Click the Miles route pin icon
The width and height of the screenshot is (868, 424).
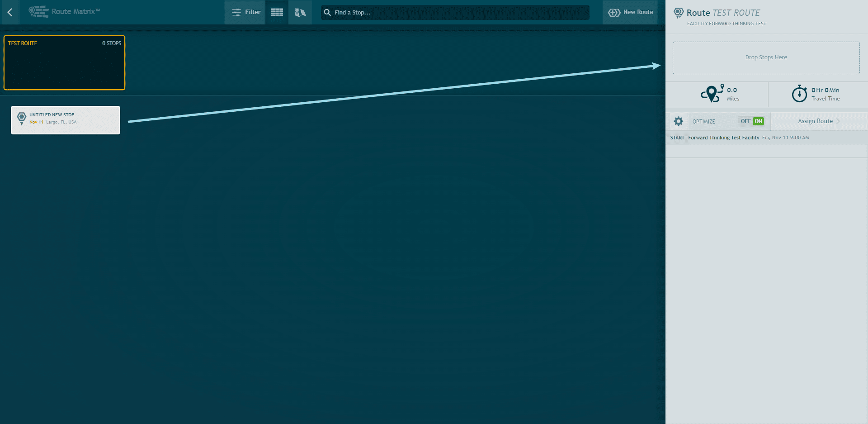pyautogui.click(x=712, y=94)
